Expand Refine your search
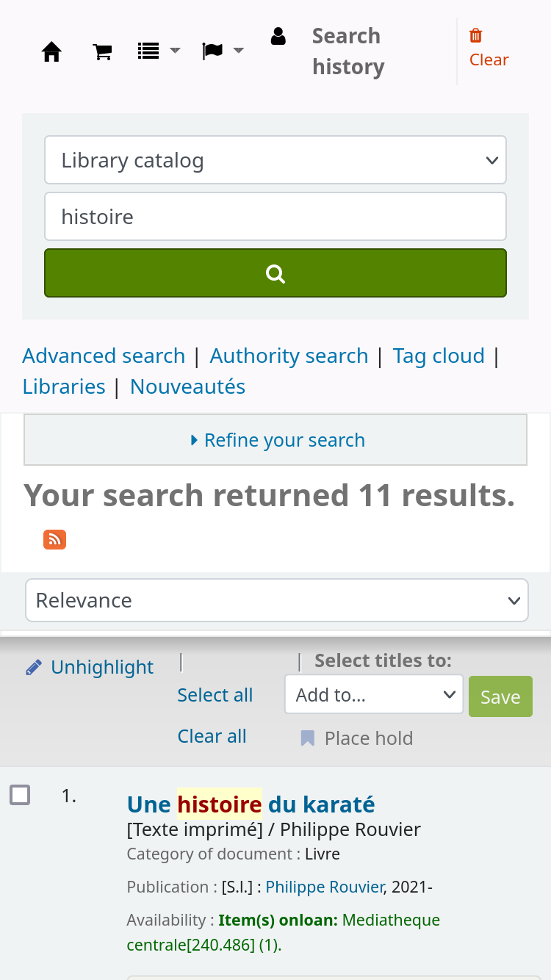 [x=275, y=440]
